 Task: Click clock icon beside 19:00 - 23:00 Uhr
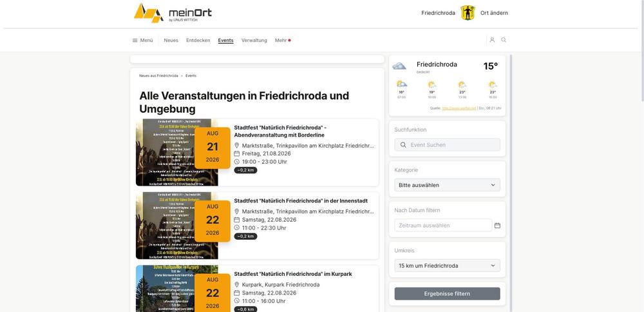pyautogui.click(x=236, y=162)
